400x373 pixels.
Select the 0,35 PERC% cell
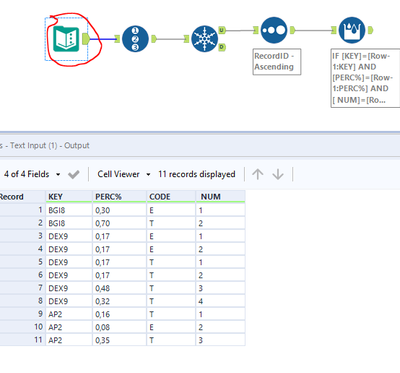click(x=119, y=340)
